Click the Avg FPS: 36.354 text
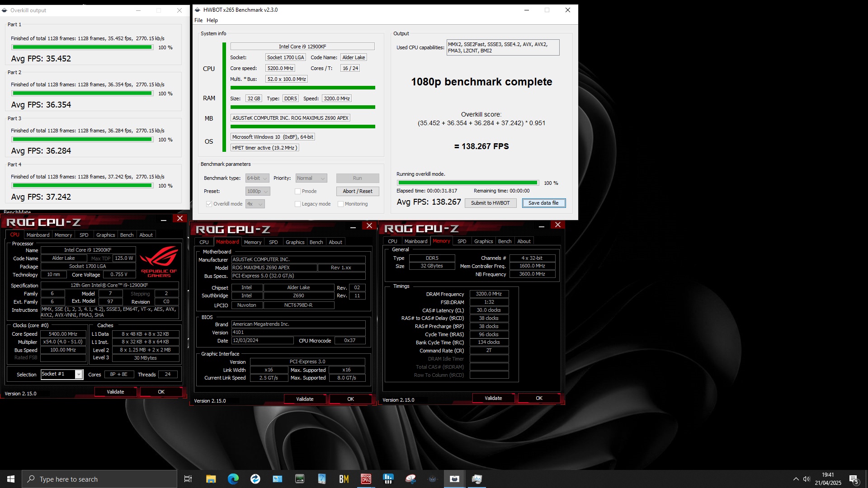 click(x=41, y=105)
